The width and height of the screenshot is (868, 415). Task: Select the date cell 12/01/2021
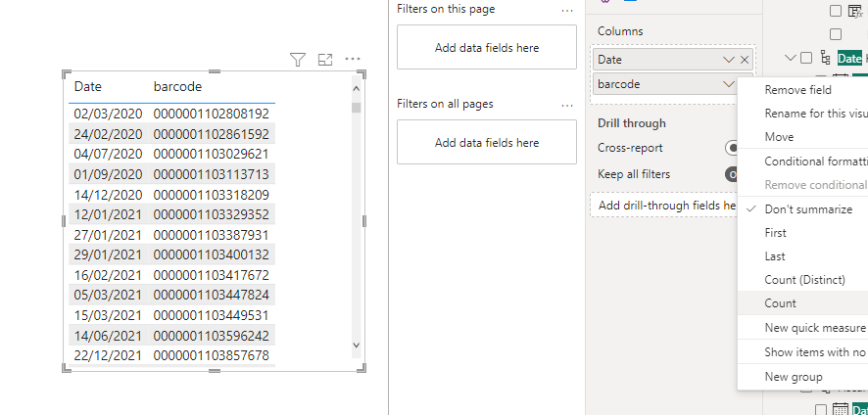(x=108, y=214)
